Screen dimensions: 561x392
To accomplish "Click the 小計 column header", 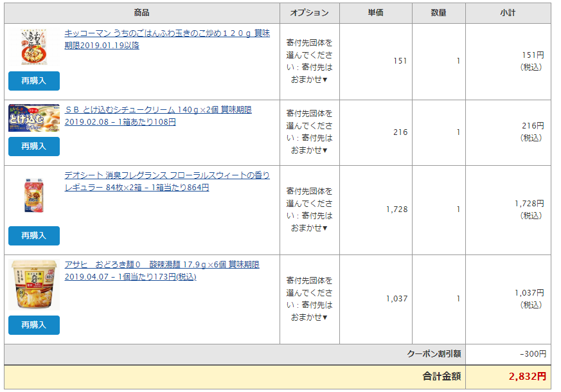I will pyautogui.click(x=508, y=13).
